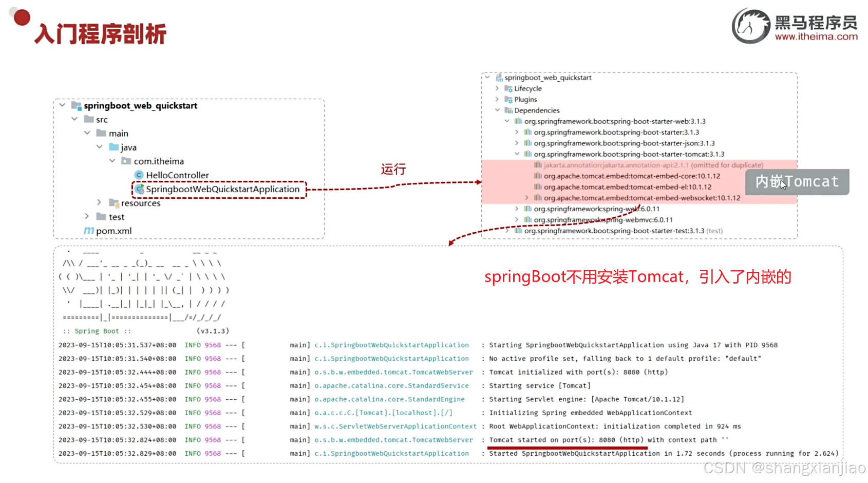Select the tomcat-embed-core:10.1.12 dependency label
868x483 pixels.
tap(632, 176)
